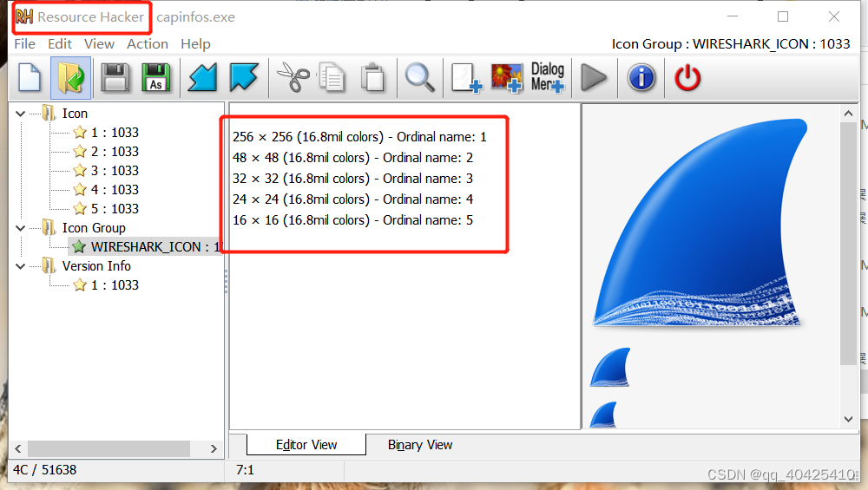Save the file using the gray floppy icon
The image size is (868, 490).
pos(115,77)
